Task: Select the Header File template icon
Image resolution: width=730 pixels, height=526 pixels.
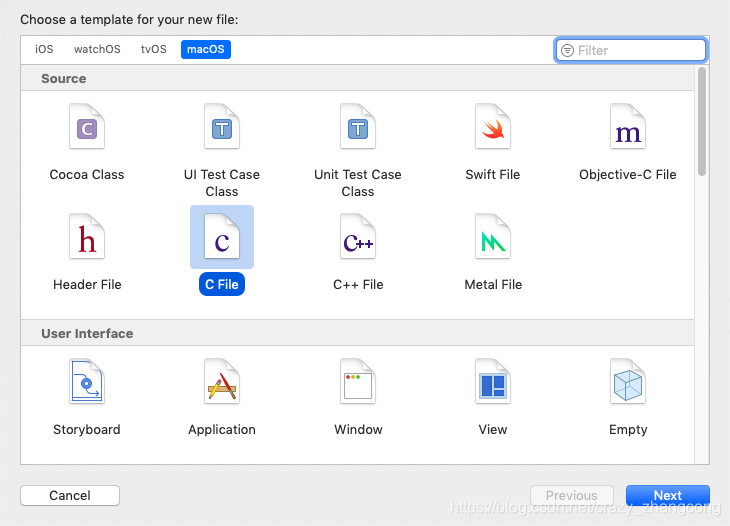Action: pyautogui.click(x=87, y=236)
